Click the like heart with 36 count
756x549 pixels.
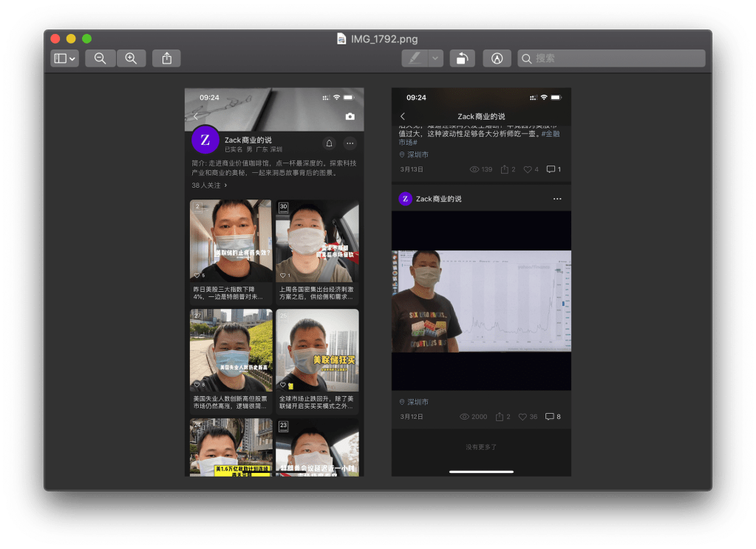tap(529, 417)
